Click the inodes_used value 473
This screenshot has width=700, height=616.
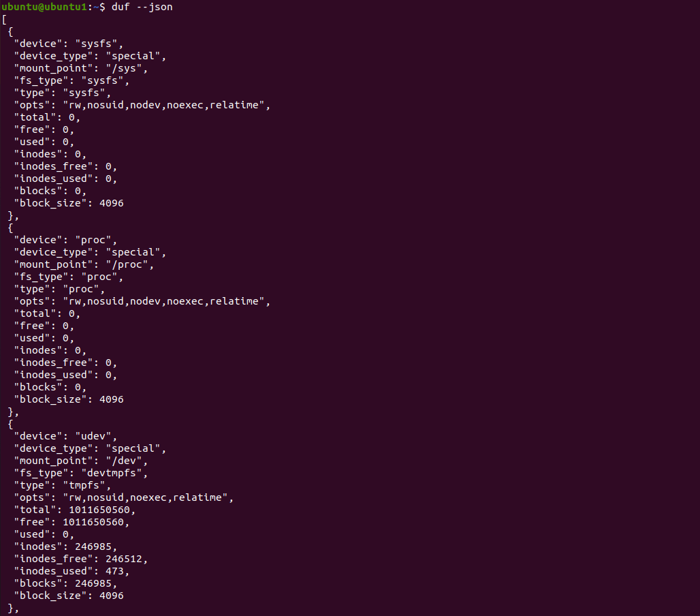(x=114, y=571)
